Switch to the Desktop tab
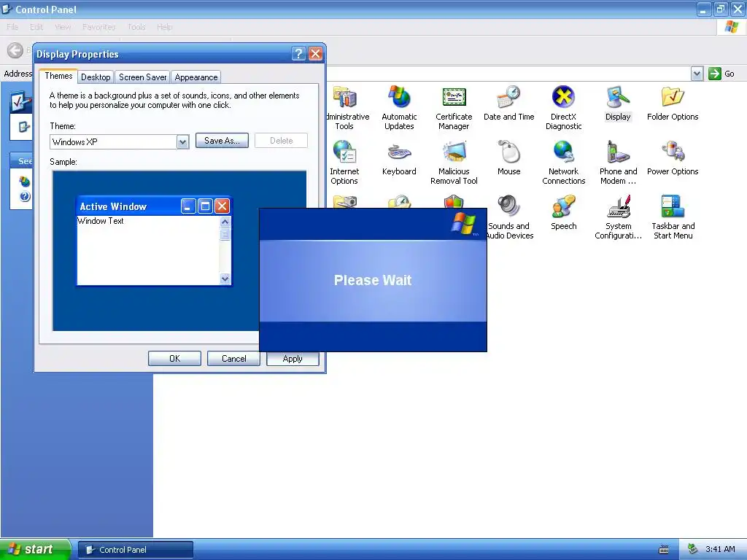This screenshot has height=560, width=747. [96, 77]
